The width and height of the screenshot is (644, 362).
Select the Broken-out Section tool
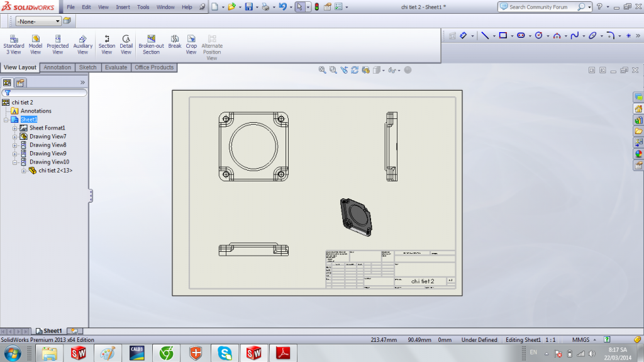[151, 45]
